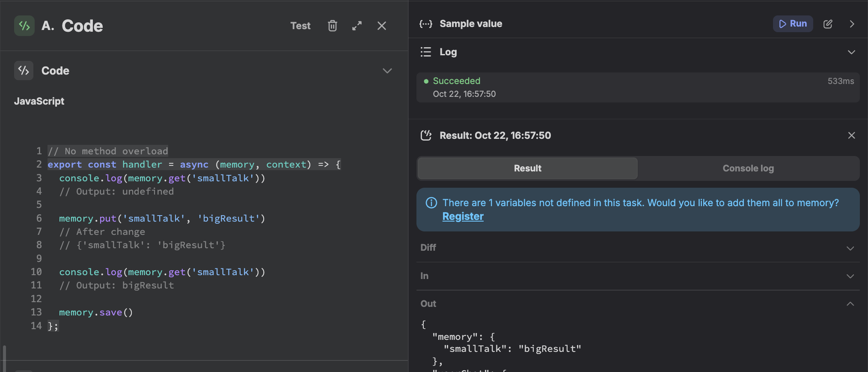Image resolution: width=868 pixels, height=372 pixels.
Task: Collapse the Out section
Action: pos(850,304)
